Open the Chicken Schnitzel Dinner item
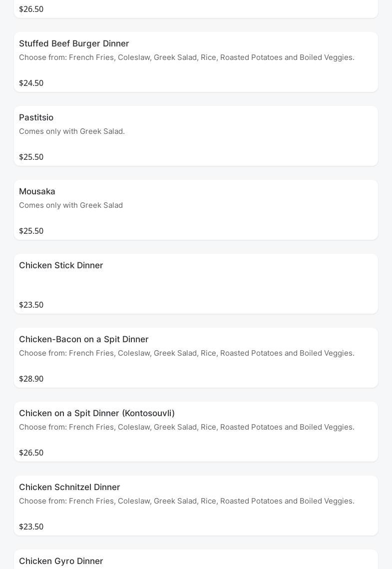 click(x=69, y=487)
